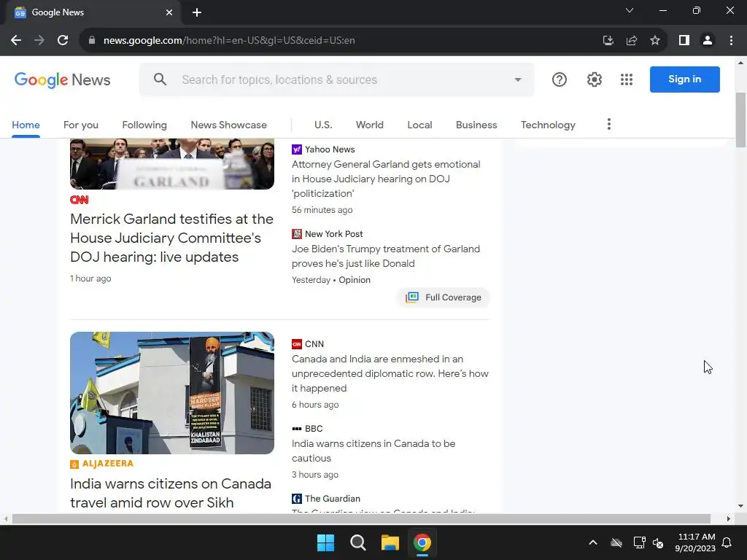The width and height of the screenshot is (747, 560).
Task: Open Canada and India diplomatic row article
Action: point(390,374)
